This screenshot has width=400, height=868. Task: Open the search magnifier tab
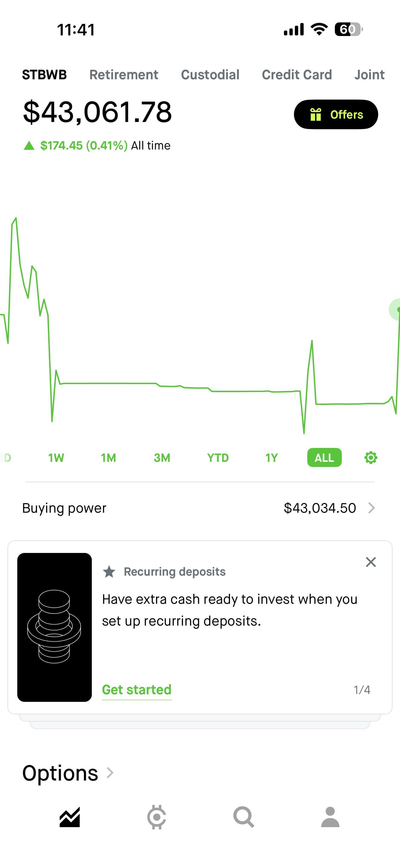[244, 817]
